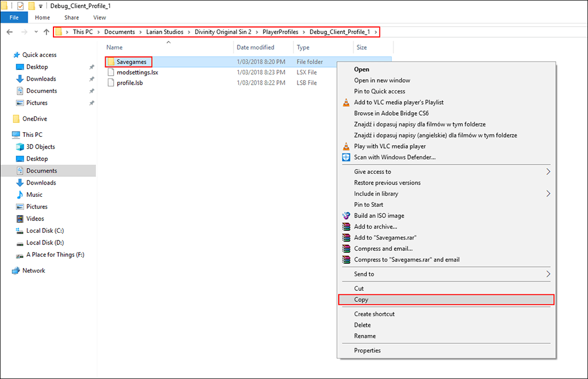
Task: Click the Quick access star icon
Action: pyautogui.click(x=16, y=55)
